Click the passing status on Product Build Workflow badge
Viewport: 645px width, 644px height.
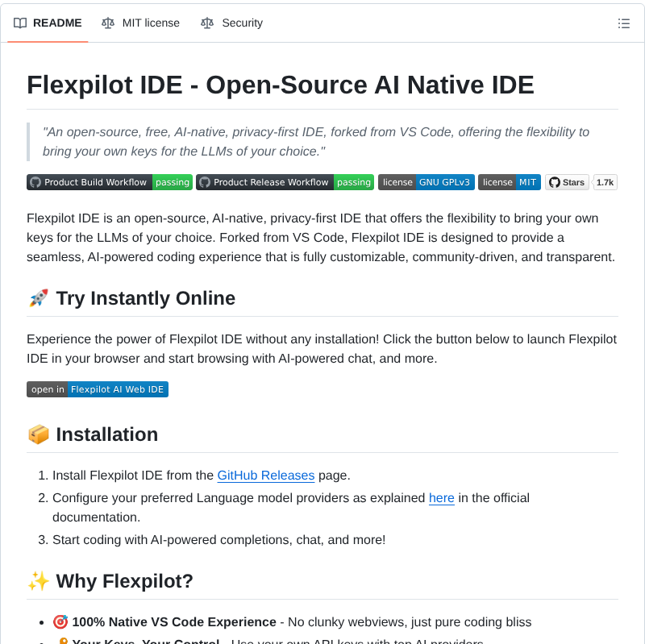coord(172,182)
